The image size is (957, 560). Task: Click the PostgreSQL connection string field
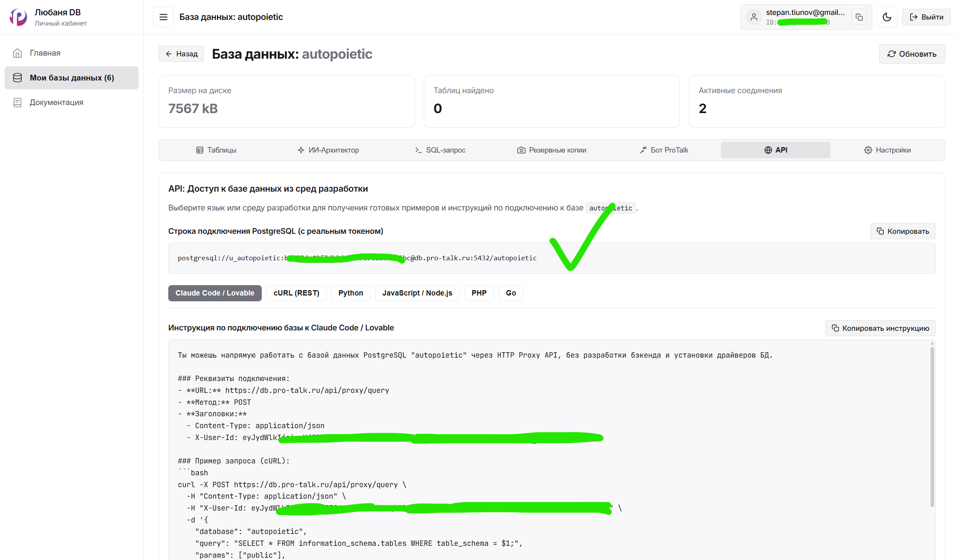(x=552, y=258)
